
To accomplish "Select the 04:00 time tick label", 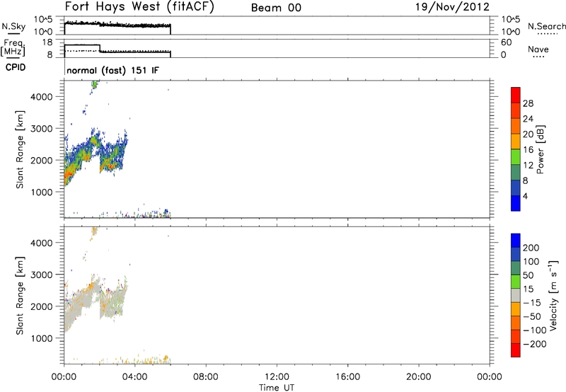I will point(135,377).
